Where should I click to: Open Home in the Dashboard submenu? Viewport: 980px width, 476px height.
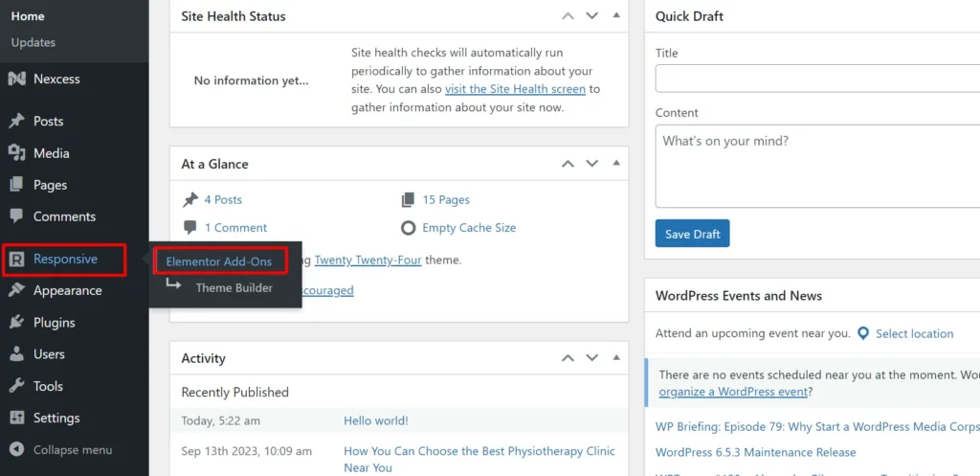click(x=28, y=16)
